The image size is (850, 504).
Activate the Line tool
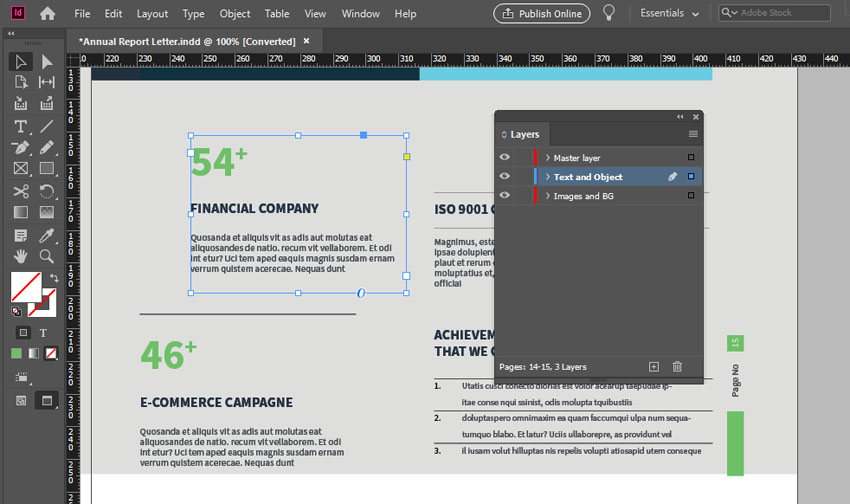click(47, 126)
